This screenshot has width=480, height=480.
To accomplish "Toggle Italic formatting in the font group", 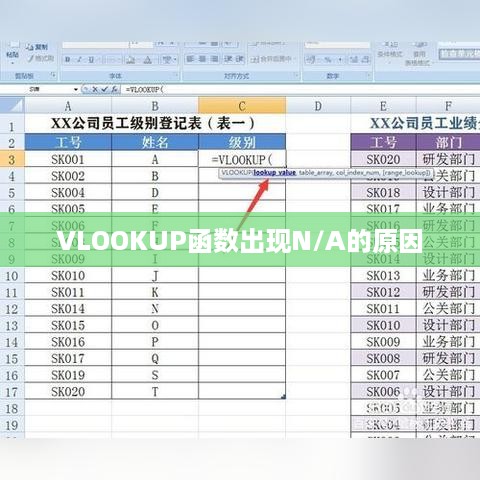I will click(x=79, y=60).
